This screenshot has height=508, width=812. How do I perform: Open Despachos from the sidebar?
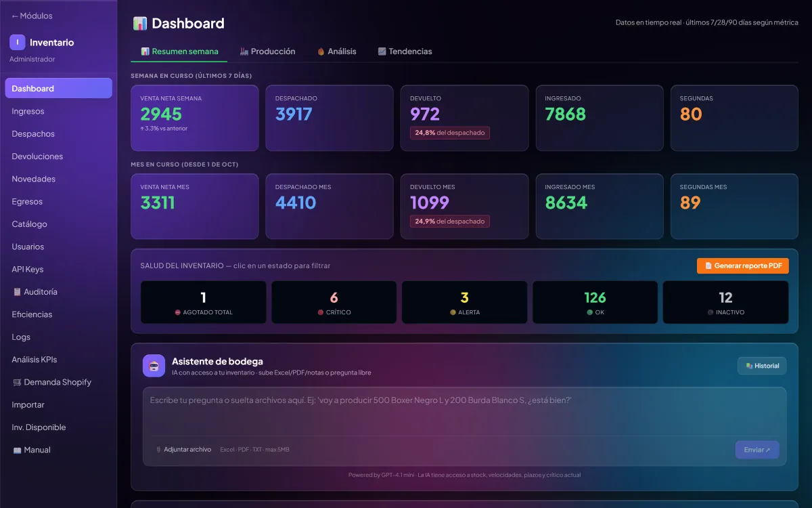coord(58,134)
